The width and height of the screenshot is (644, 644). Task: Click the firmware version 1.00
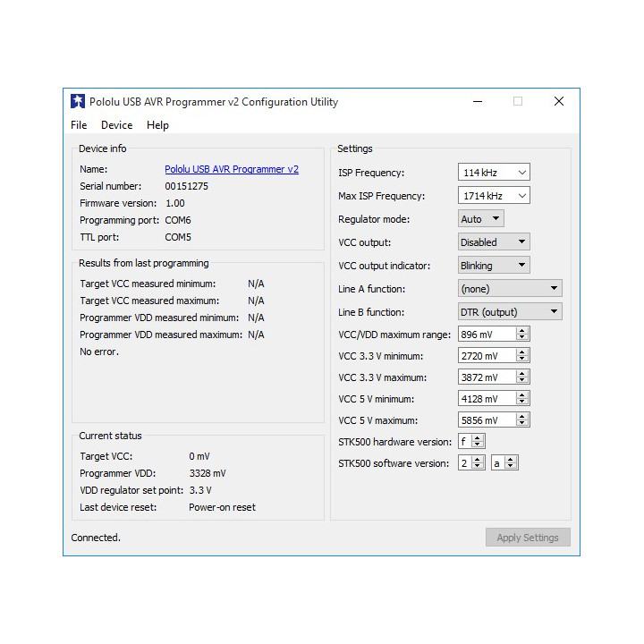click(175, 203)
